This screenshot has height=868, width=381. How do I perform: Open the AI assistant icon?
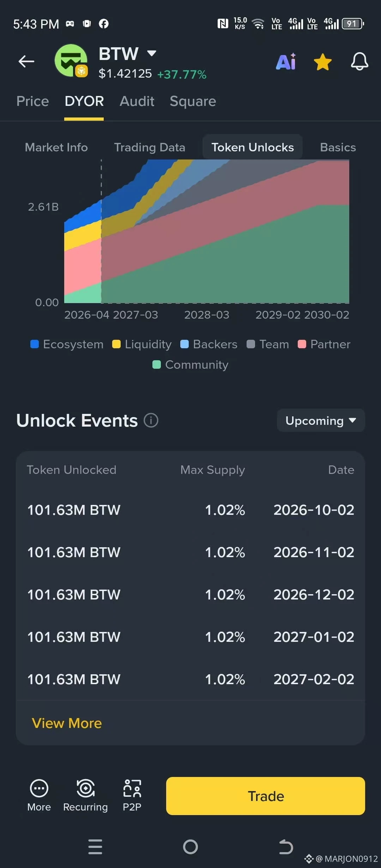click(x=286, y=62)
